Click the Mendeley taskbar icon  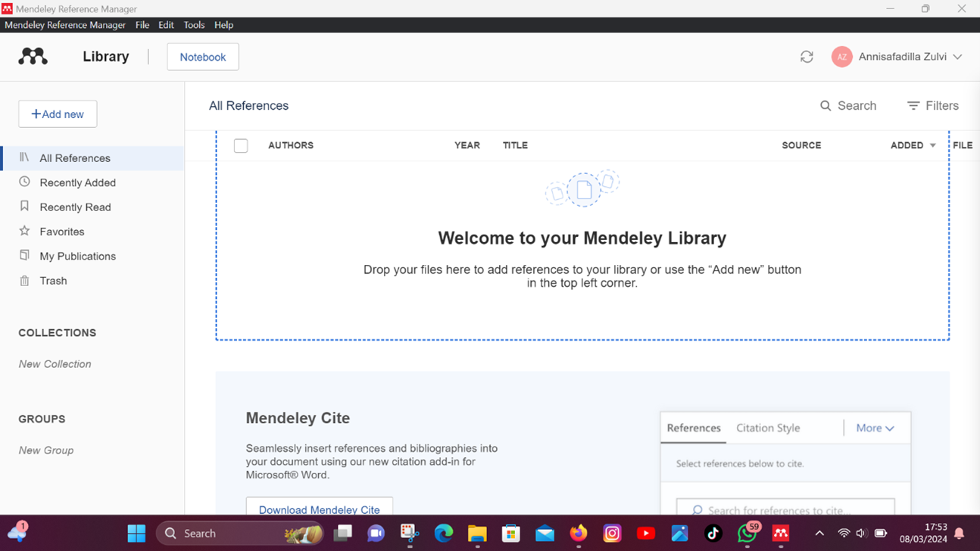tap(781, 534)
